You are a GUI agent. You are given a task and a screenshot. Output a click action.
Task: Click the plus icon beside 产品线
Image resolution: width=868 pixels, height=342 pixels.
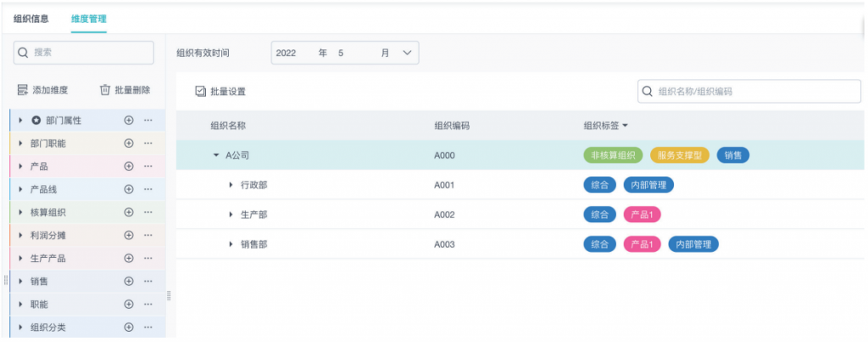pos(129,189)
